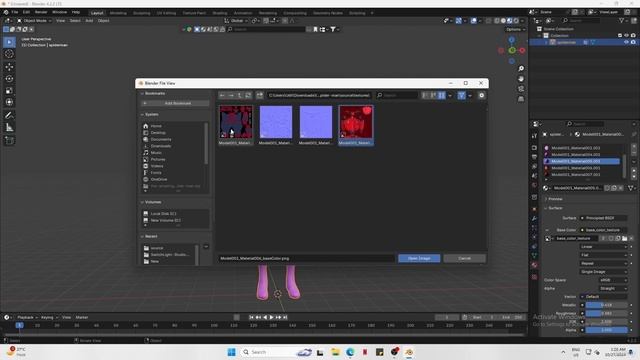Open File View display settings dropdown arrow
The height and width of the screenshot is (360, 640).
click(450, 96)
